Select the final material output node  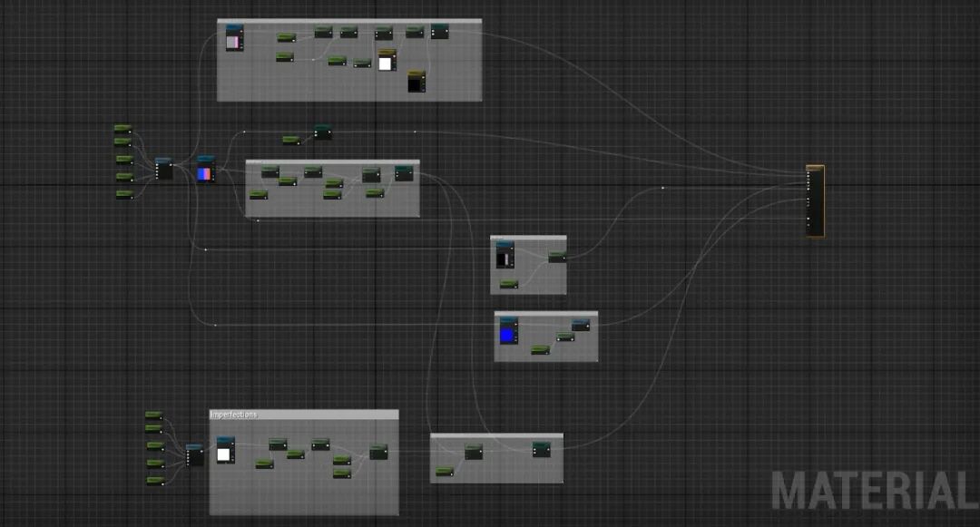point(815,201)
